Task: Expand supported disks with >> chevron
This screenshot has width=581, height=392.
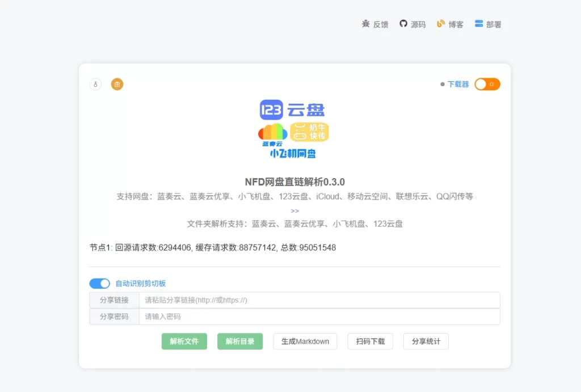Action: pos(294,211)
